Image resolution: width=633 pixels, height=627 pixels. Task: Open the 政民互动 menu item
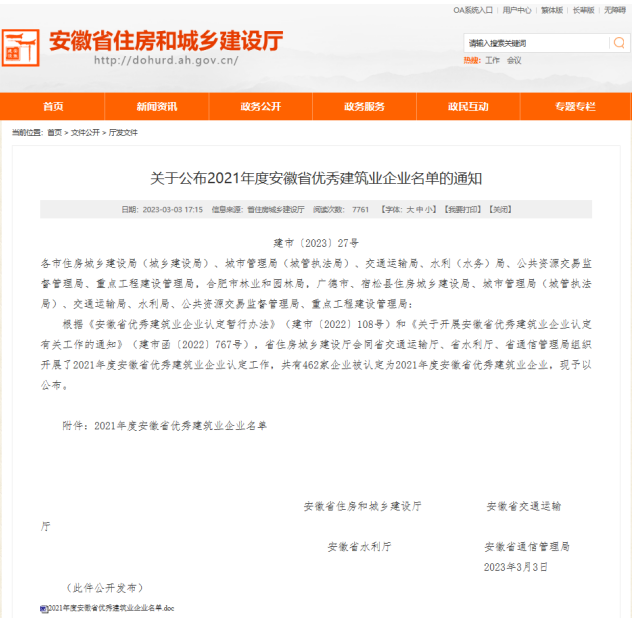(468, 107)
